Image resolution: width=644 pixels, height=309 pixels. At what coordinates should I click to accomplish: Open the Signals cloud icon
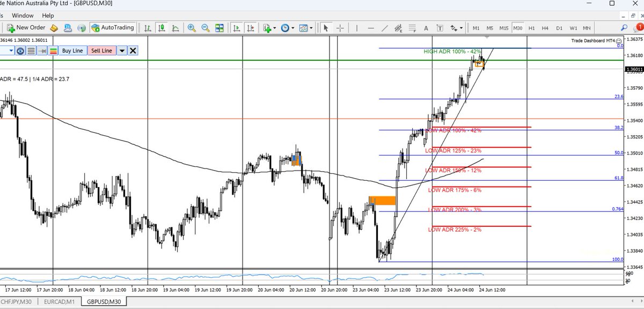[x=68, y=27]
